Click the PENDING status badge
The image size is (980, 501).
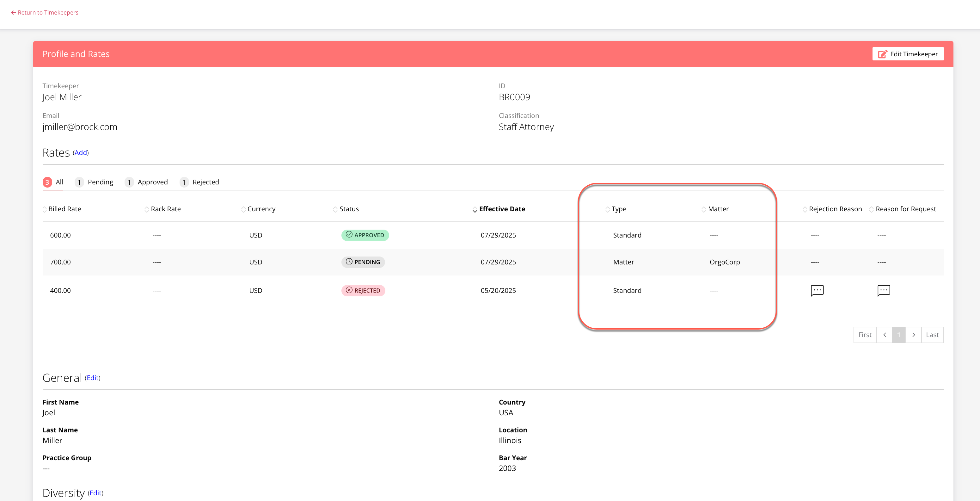tap(363, 262)
